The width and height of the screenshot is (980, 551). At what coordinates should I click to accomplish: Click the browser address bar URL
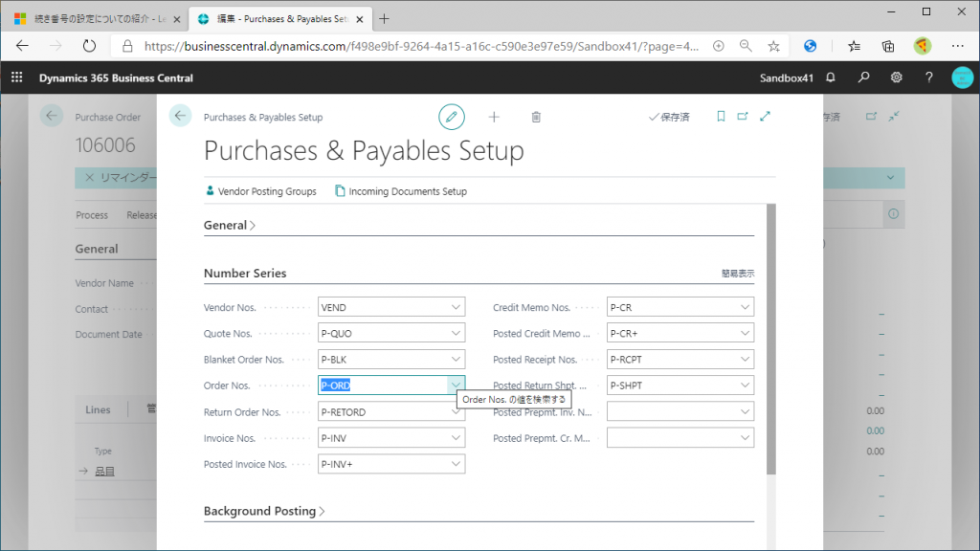point(421,46)
